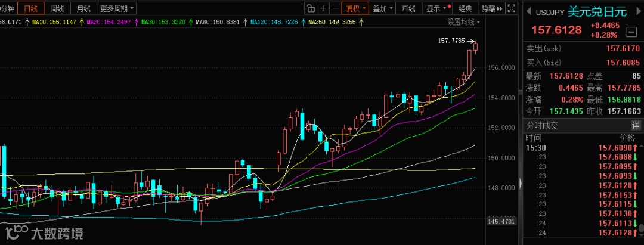Click 买入(bid) price 157.6085
This screenshot has height=245, width=644.
pyautogui.click(x=623, y=63)
